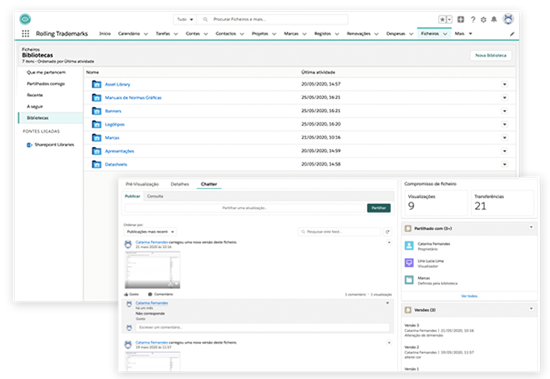Click the Nova Biblioteca button
Screen dimensions: 550x379
click(x=491, y=55)
